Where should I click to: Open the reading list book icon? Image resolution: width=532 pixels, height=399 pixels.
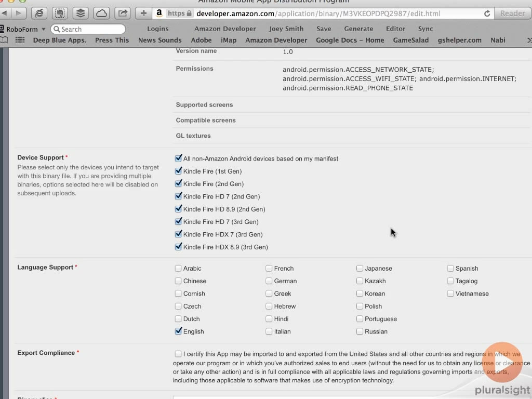pyautogui.click(x=4, y=40)
